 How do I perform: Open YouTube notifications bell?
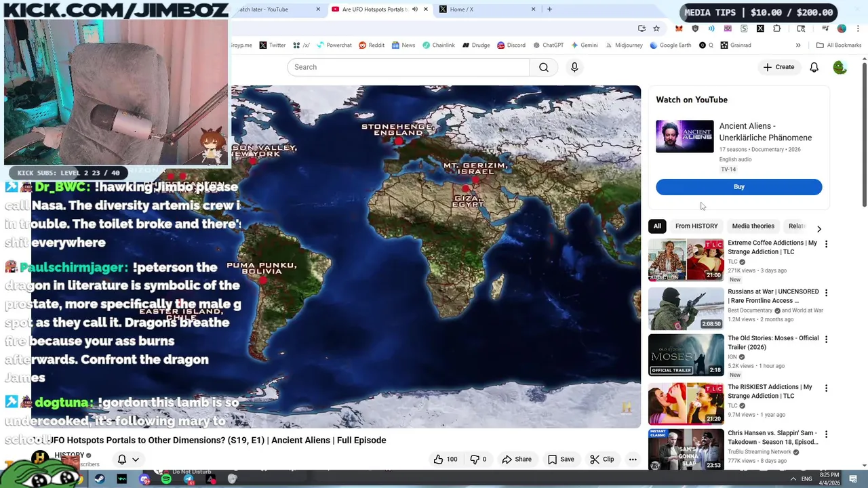(814, 67)
